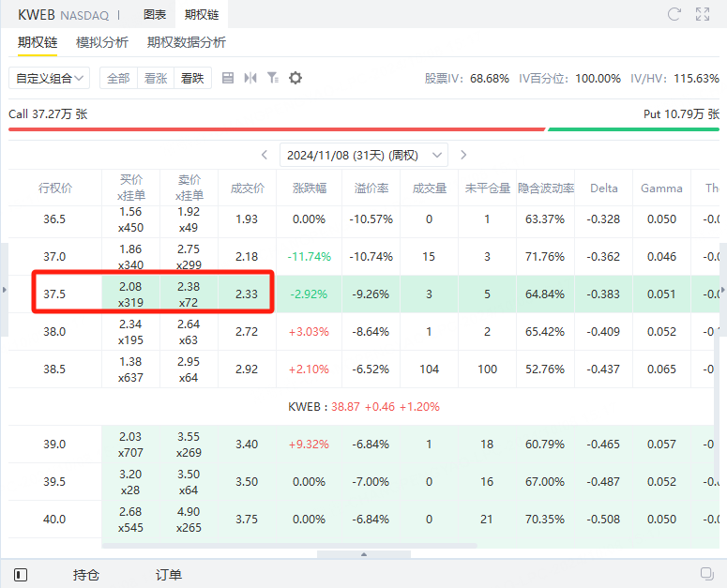This screenshot has height=588, width=727.
Task: Show 全部 options
Action: [118, 78]
